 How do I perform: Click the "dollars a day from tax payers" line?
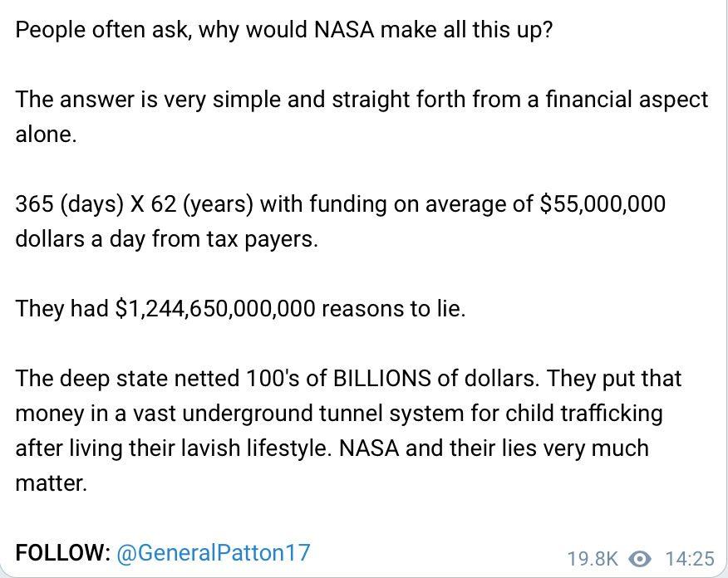pos(166,239)
